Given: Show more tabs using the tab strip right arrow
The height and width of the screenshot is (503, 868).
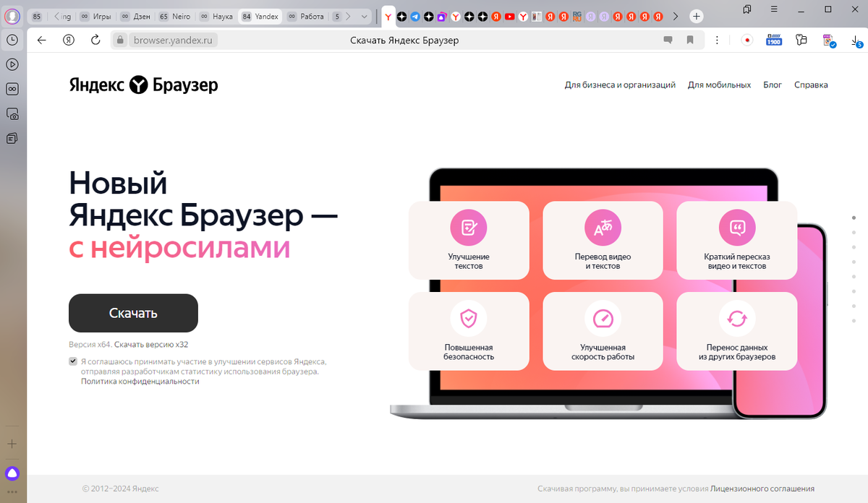Looking at the screenshot, I should [x=676, y=16].
